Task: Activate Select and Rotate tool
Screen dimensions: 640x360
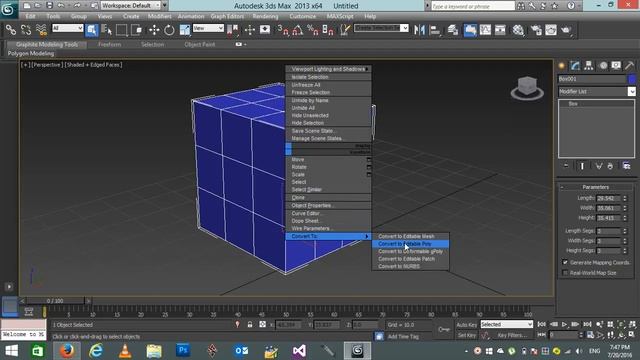Action: (169, 30)
